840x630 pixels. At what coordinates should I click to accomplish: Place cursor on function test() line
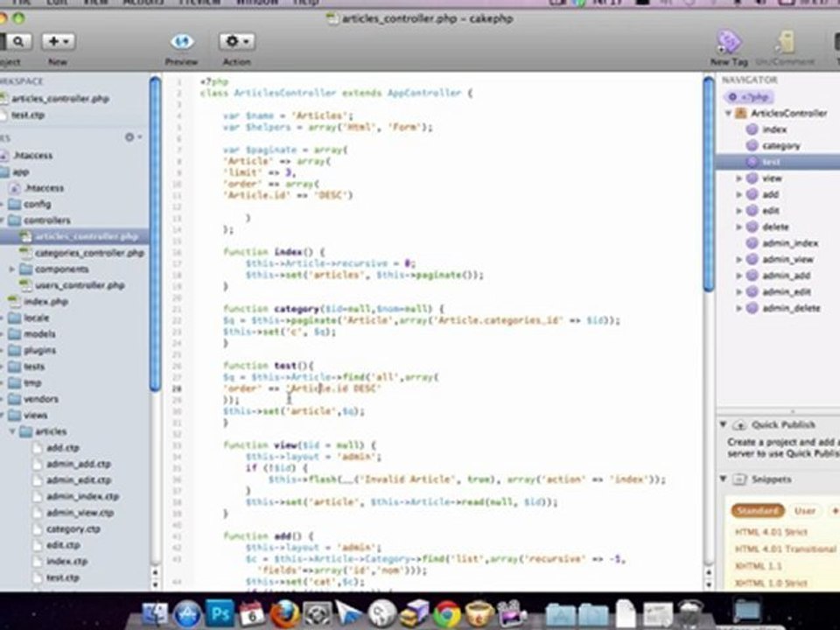(x=269, y=366)
